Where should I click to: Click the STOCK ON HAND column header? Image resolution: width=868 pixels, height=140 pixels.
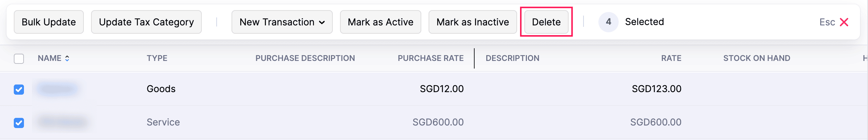(757, 58)
